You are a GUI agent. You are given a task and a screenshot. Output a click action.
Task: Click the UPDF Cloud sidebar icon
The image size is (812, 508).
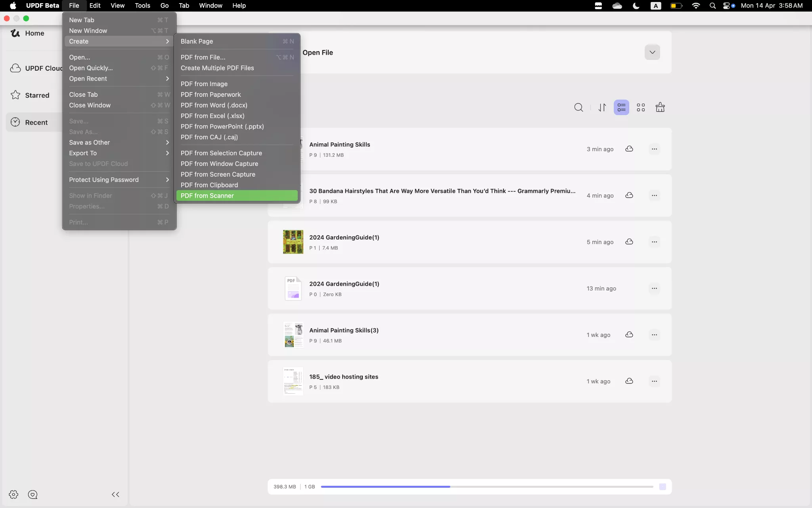[15, 68]
